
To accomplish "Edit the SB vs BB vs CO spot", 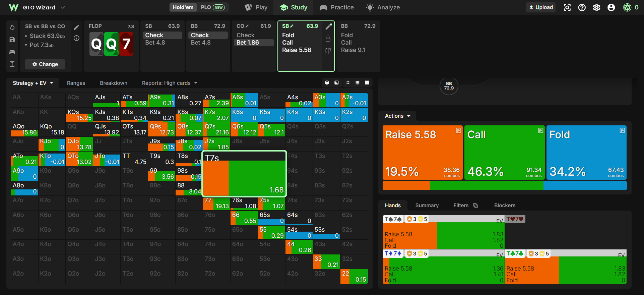I will pyautogui.click(x=76, y=27).
